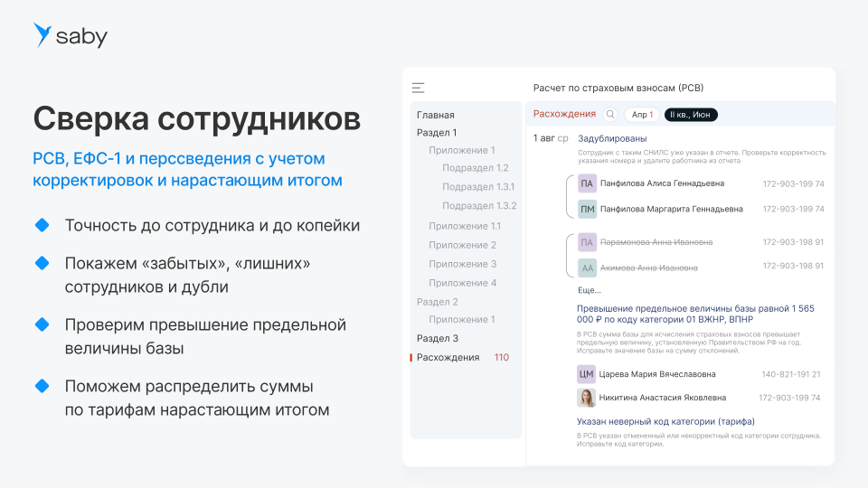The width and height of the screenshot is (868, 488).
Task: Click SNILS 140-821-191 21
Action: tap(790, 374)
